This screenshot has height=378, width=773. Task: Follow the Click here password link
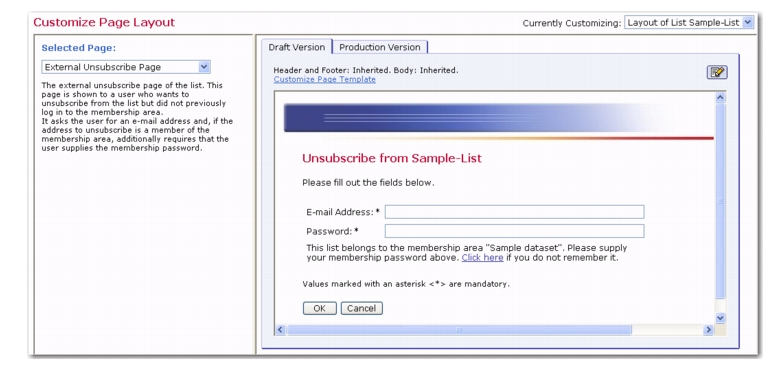[482, 258]
